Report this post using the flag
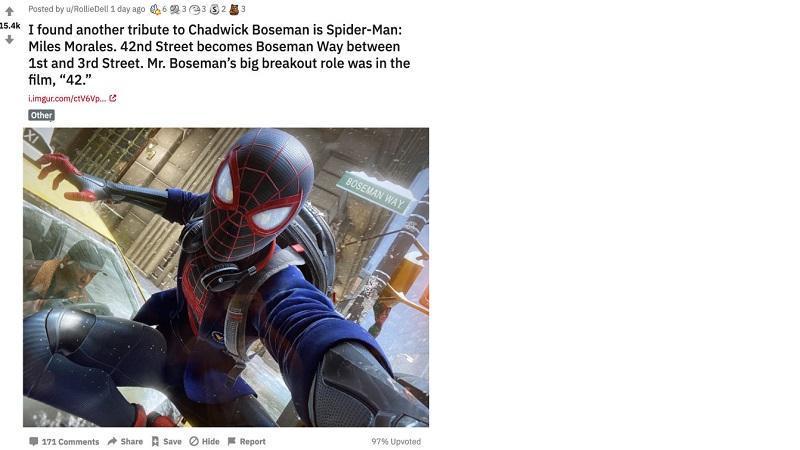 (x=246, y=441)
